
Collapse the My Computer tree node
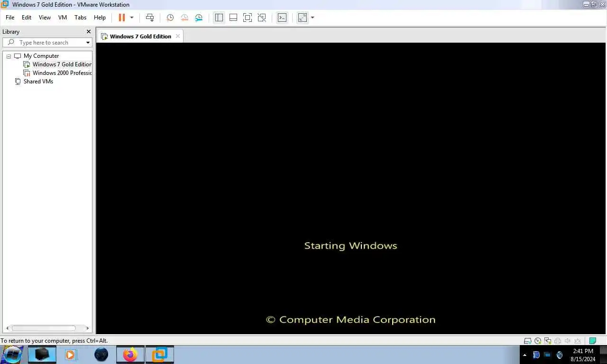(x=9, y=56)
